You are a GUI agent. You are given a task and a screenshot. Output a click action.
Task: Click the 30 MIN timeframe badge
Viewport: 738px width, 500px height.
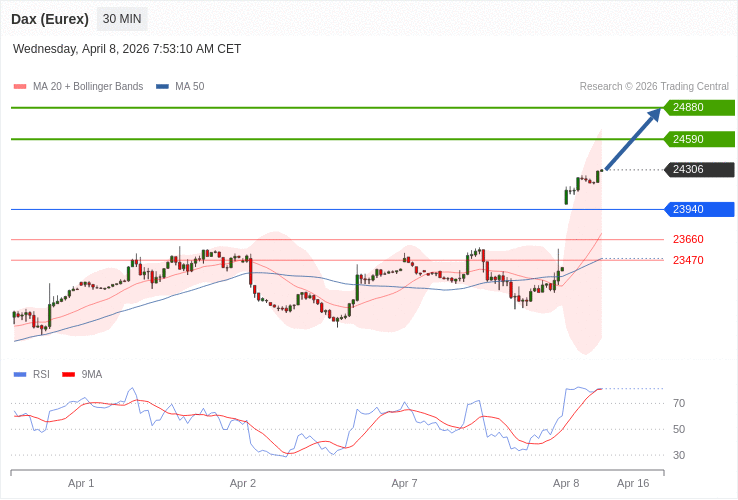coord(122,19)
